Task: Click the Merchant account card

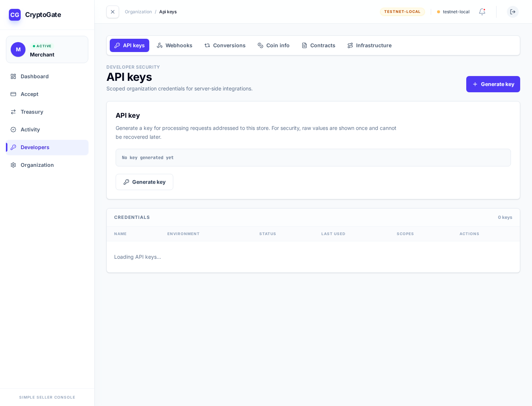Action: (x=47, y=49)
